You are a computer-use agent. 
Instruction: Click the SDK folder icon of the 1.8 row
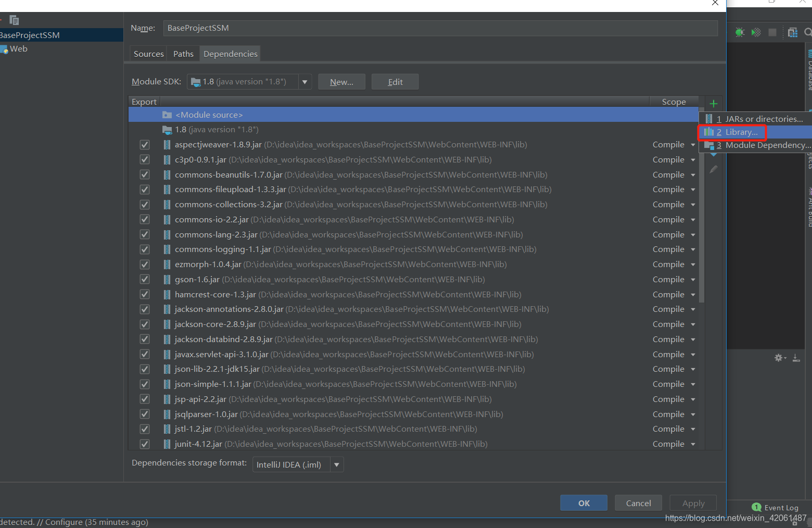coord(167,130)
